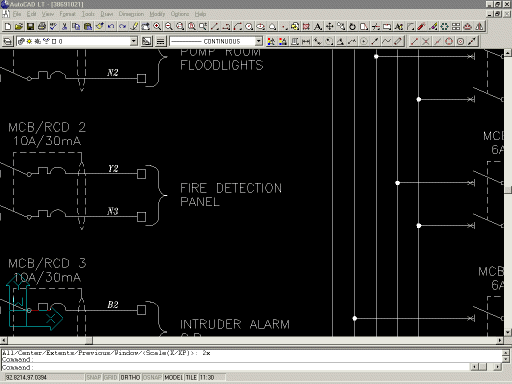Click the Print icon in the toolbar
512x384 pixels.
[x=42, y=26]
